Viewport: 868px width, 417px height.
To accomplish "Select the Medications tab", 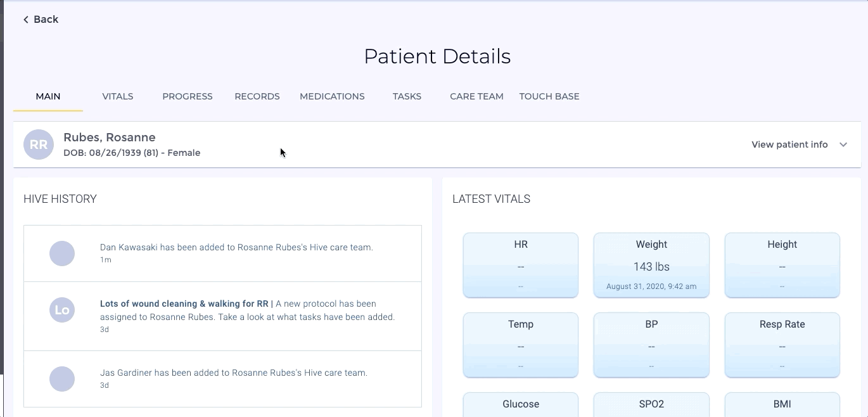I will point(332,96).
